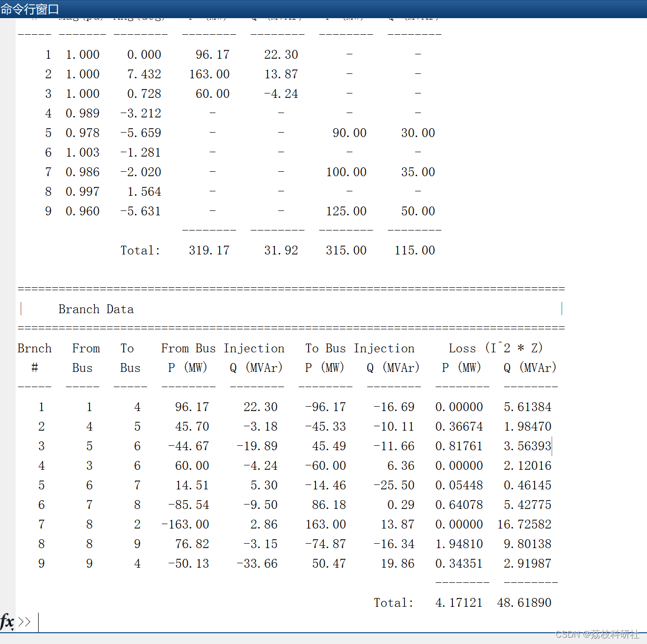The height and width of the screenshot is (644, 647).
Task: Click the 'Total:' label in branch table
Action: pos(394,603)
